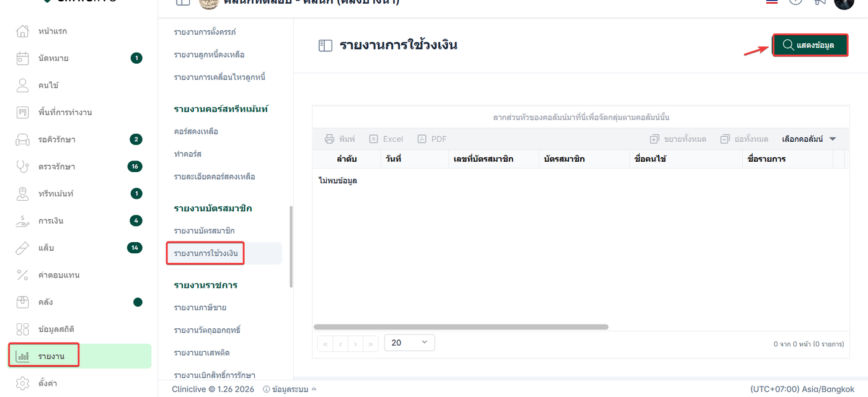Click the รายงานคอร์สทรีทเม้นท์ section heading
Image resolution: width=868 pixels, height=397 pixels.
click(x=221, y=109)
